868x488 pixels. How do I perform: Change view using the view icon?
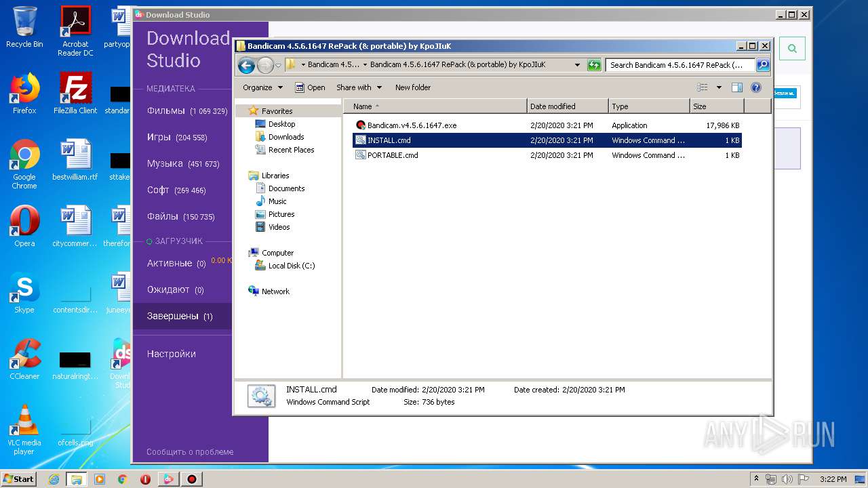click(703, 87)
